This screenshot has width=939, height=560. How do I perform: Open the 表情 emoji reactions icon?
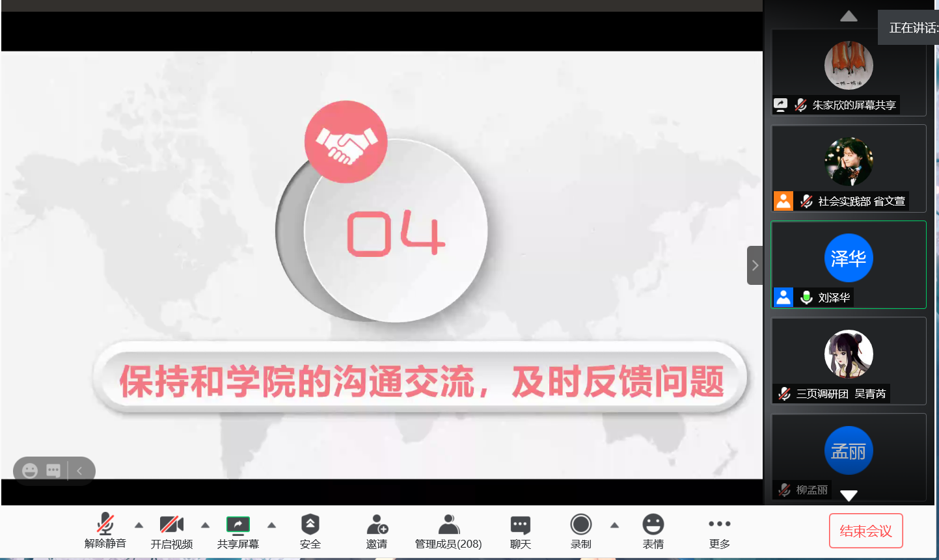point(653,525)
